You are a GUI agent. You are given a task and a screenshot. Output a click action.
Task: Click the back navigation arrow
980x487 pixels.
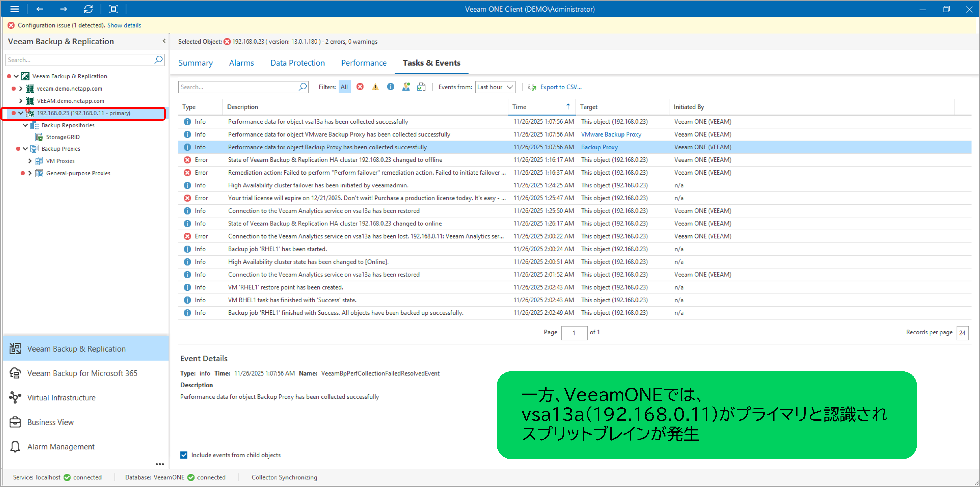coord(40,9)
